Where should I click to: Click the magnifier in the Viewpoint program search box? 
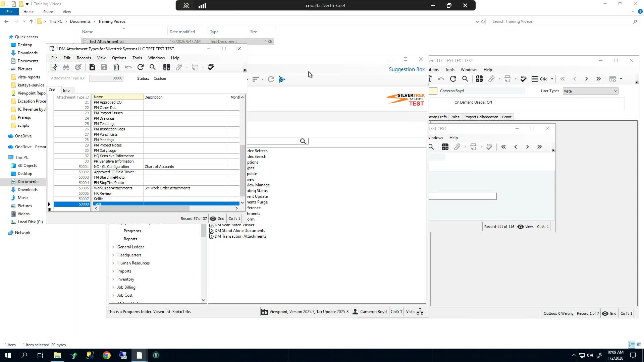click(x=303, y=141)
